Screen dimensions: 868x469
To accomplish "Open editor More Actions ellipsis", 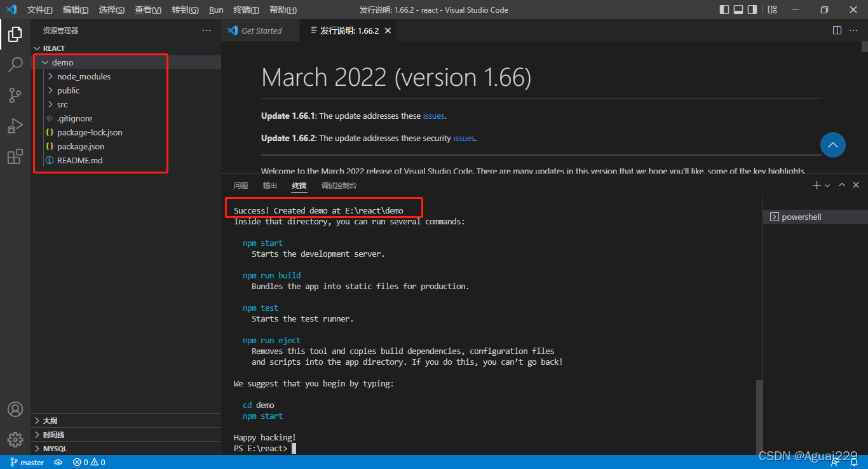I will click(853, 31).
